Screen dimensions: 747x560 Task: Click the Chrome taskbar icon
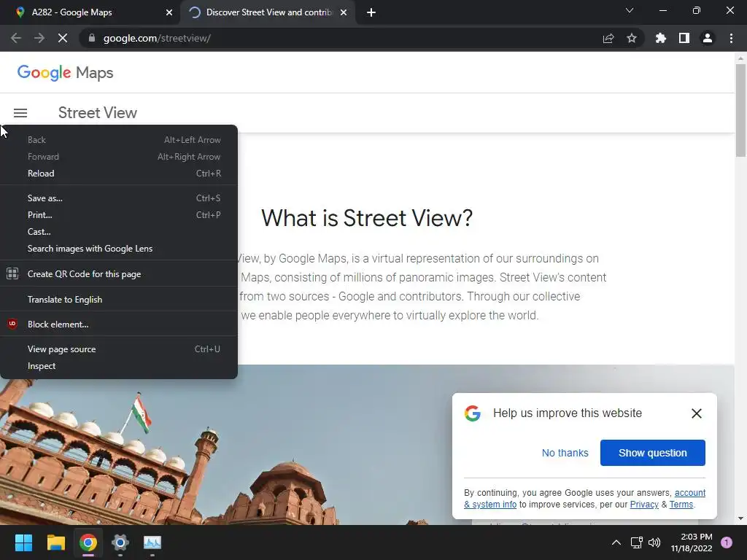88,542
